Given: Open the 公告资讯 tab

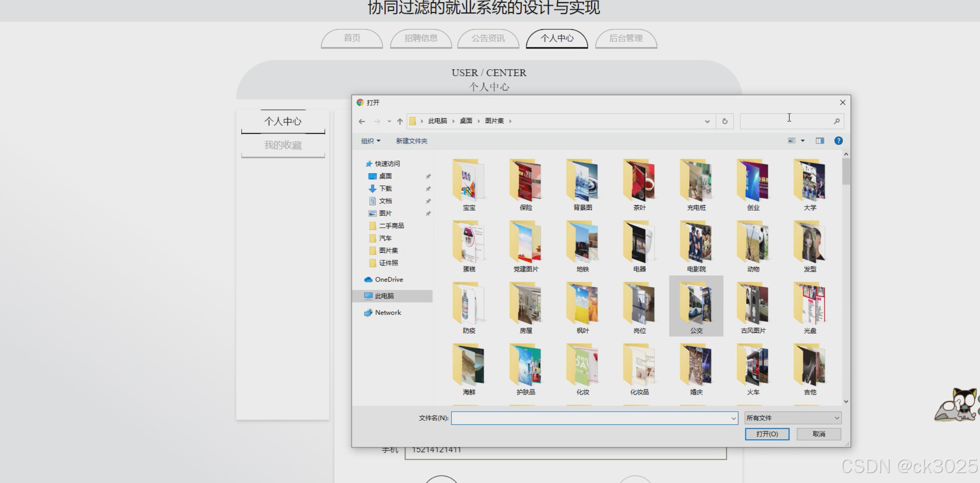Looking at the screenshot, I should coord(488,38).
